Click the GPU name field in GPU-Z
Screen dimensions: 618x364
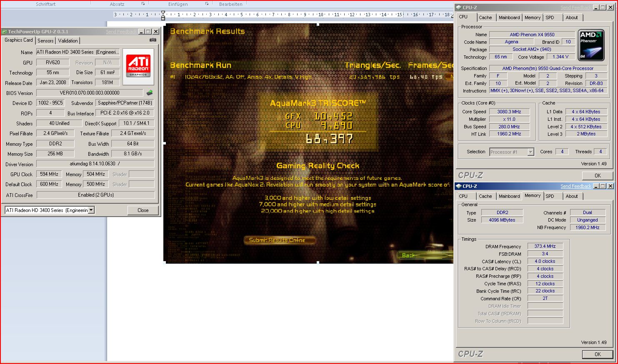coord(78,52)
